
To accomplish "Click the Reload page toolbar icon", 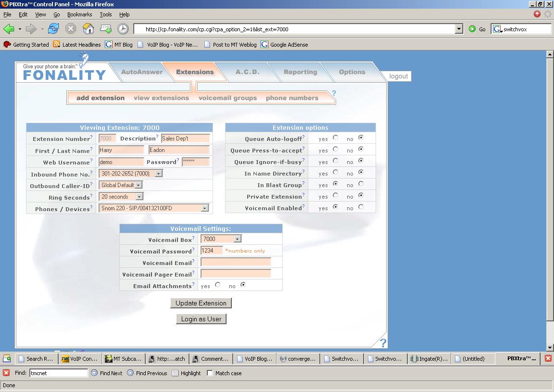I will pos(53,29).
